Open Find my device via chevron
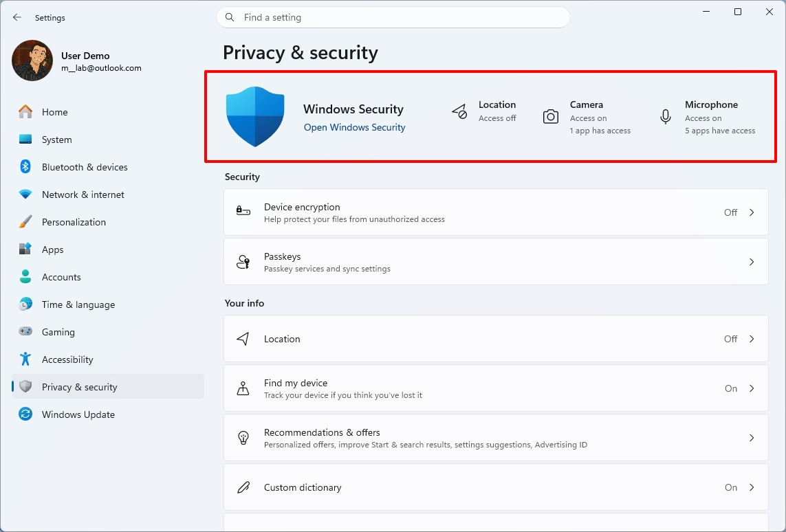The height and width of the screenshot is (532, 786). click(x=752, y=388)
